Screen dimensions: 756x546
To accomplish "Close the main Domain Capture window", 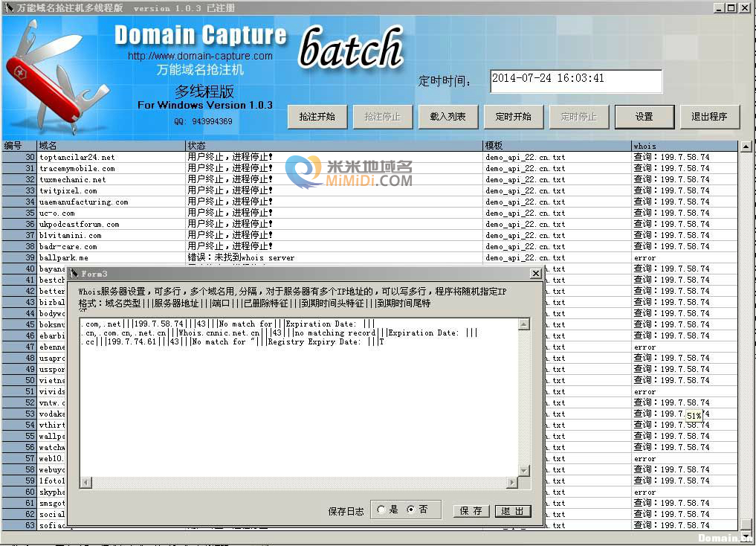I will [x=744, y=7].
